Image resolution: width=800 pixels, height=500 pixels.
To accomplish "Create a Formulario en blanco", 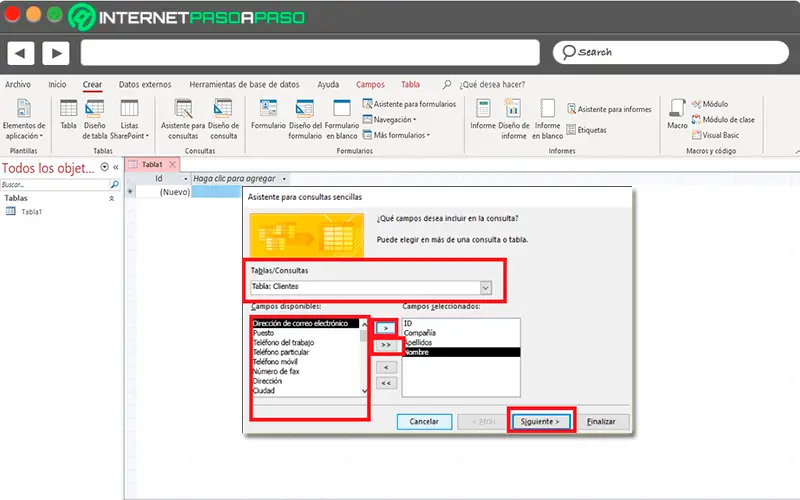I will coord(342,119).
